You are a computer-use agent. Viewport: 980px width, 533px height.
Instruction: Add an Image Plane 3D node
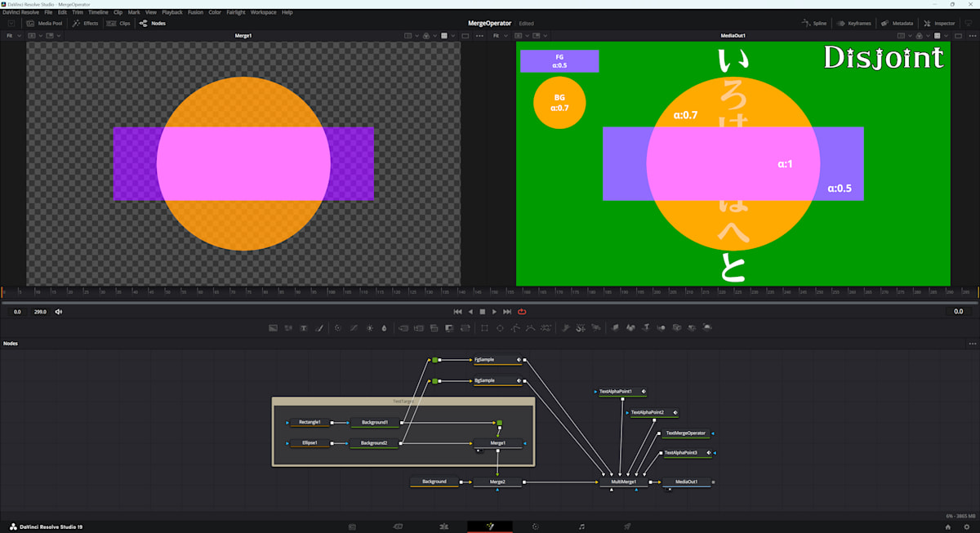(x=616, y=327)
